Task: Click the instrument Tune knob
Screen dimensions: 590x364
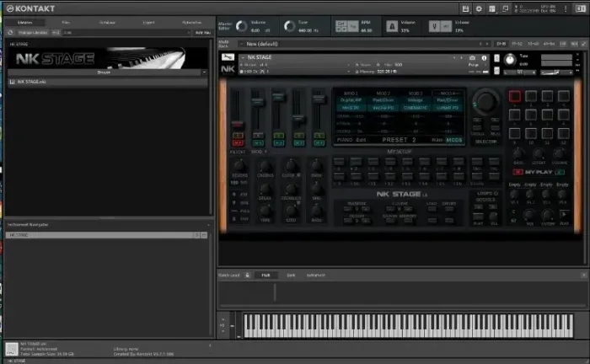Action: point(510,60)
